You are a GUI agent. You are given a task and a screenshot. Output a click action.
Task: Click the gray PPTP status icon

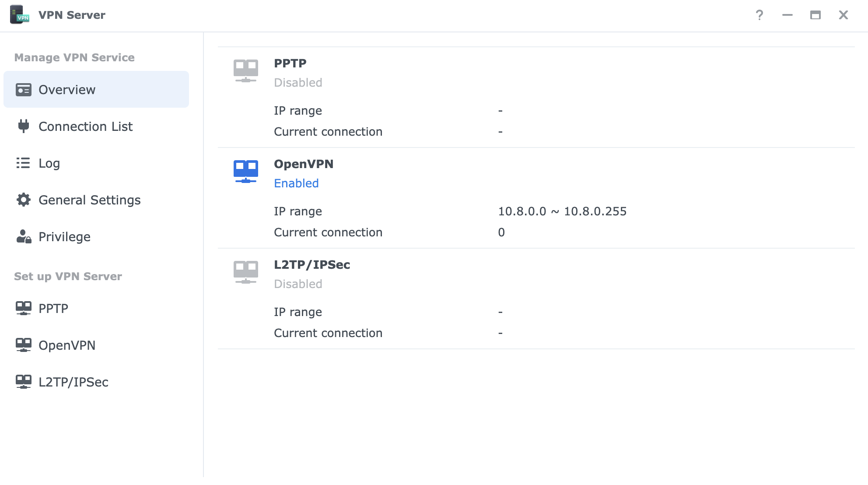click(x=246, y=71)
